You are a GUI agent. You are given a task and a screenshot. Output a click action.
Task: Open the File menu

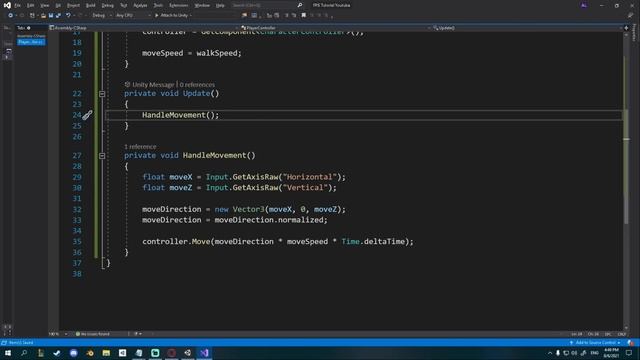[x=18, y=5]
